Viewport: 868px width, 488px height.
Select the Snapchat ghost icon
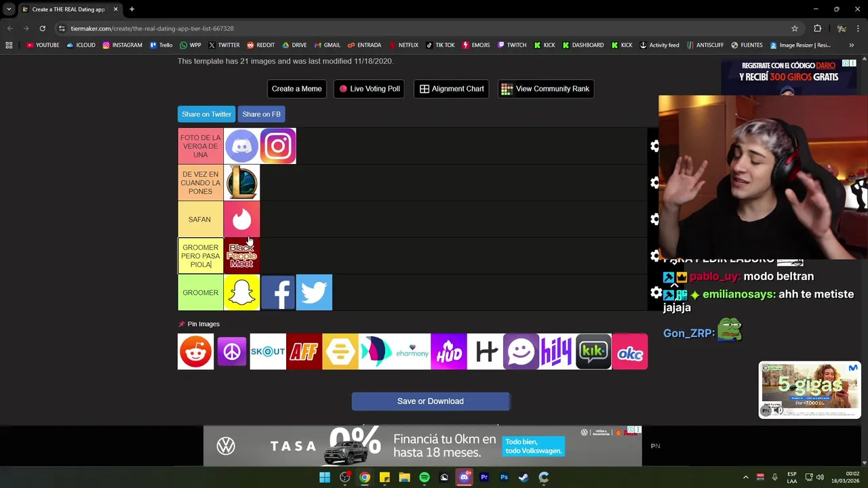point(241,292)
